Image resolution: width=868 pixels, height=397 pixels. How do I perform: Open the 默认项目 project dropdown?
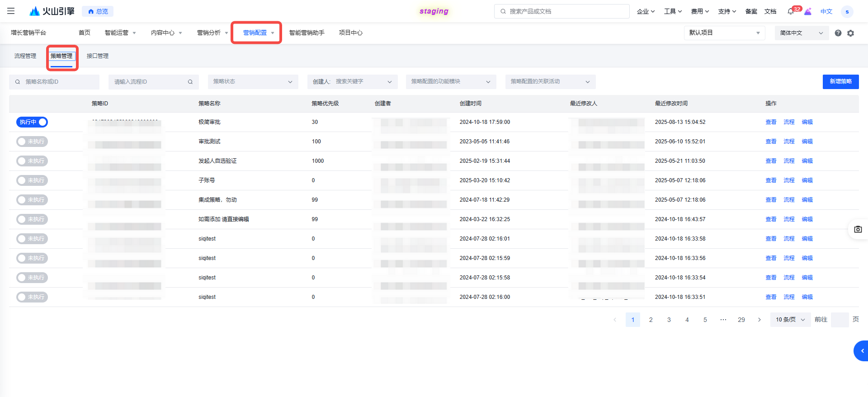click(x=724, y=33)
